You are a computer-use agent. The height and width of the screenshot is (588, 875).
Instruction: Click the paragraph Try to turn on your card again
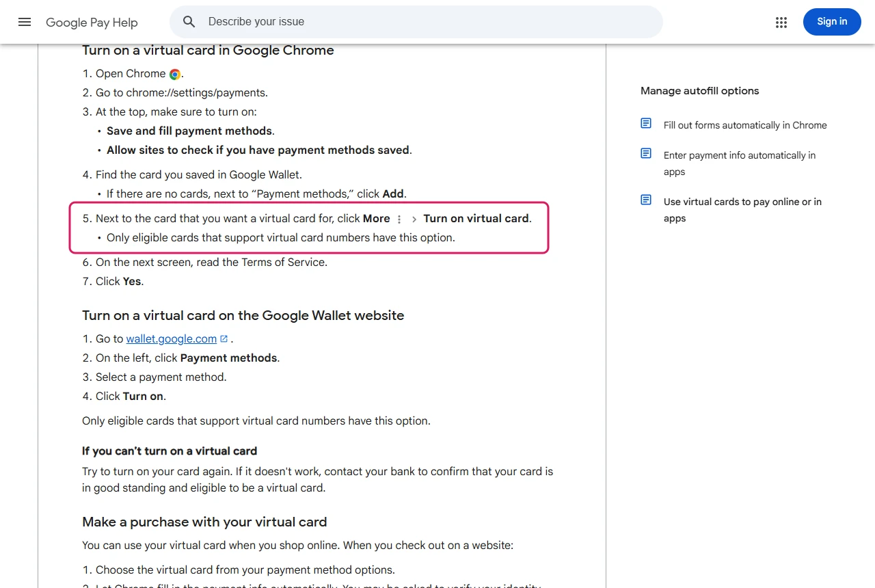pyautogui.click(x=318, y=480)
